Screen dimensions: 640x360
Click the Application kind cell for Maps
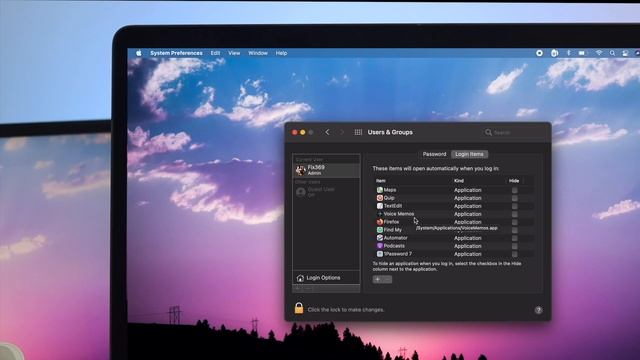468,190
